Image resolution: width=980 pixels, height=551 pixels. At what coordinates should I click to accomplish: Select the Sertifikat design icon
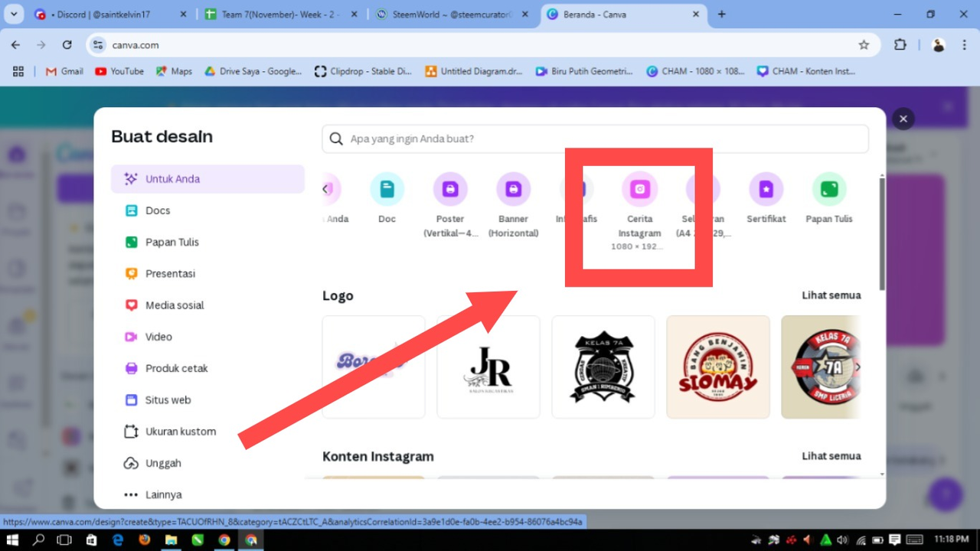(x=766, y=189)
